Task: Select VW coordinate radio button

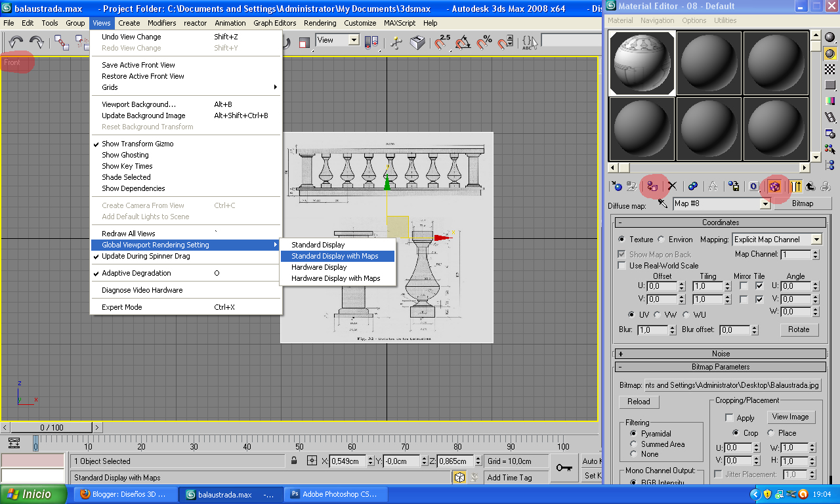Action: 658,314
